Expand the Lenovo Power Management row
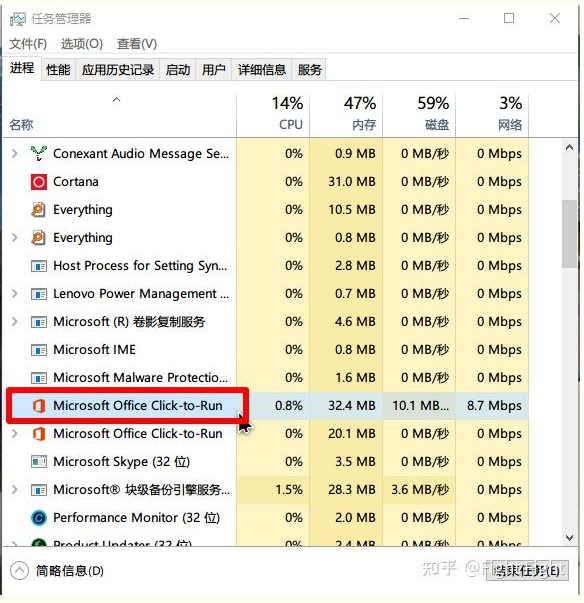Screen dimensions: 584x603 [15, 294]
